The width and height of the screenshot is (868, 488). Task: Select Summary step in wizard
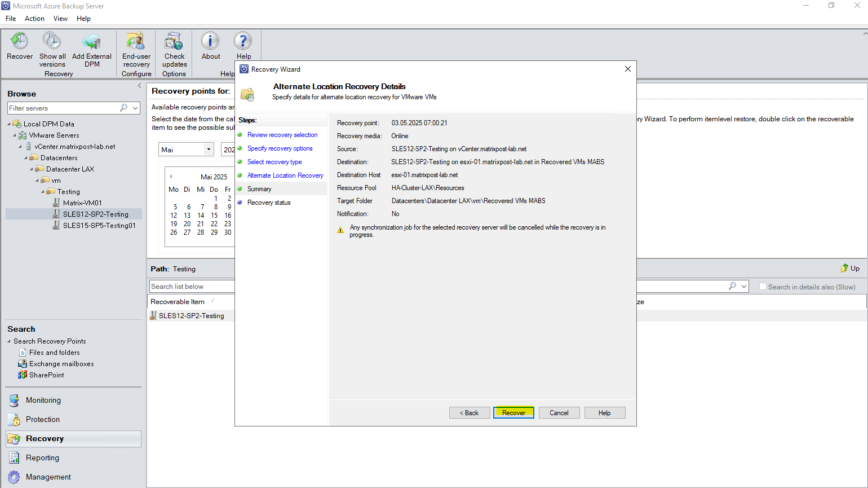pyautogui.click(x=259, y=189)
